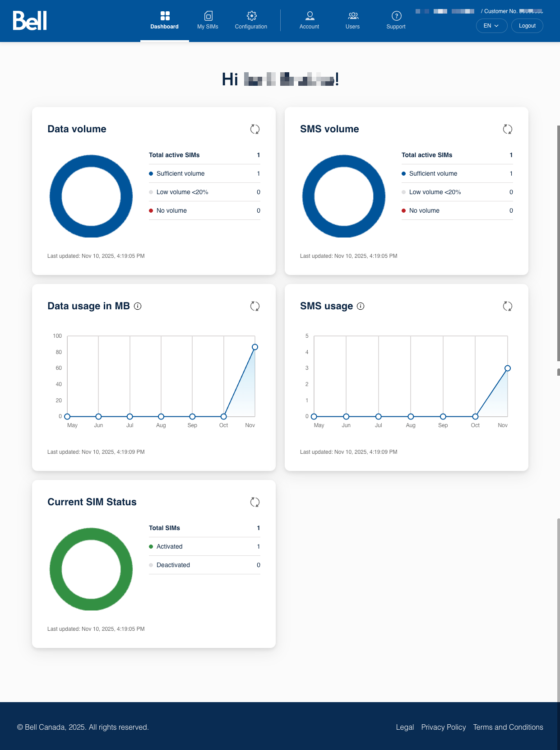This screenshot has height=750, width=560.
Task: Go to the Configuration tab
Action: pyautogui.click(x=251, y=21)
